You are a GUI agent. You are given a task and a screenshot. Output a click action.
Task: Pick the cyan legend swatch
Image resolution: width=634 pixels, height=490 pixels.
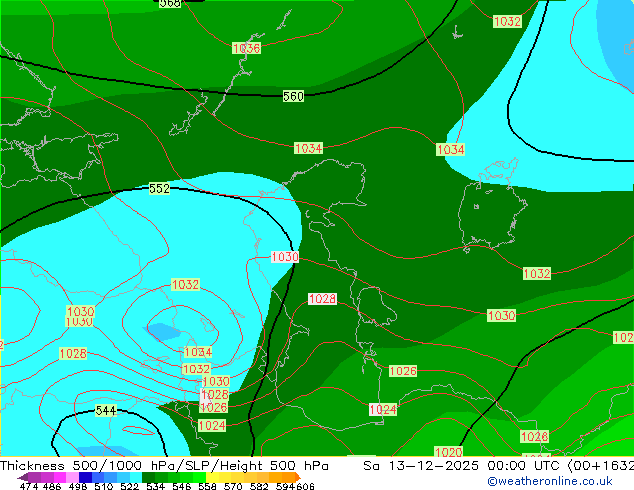point(136,477)
